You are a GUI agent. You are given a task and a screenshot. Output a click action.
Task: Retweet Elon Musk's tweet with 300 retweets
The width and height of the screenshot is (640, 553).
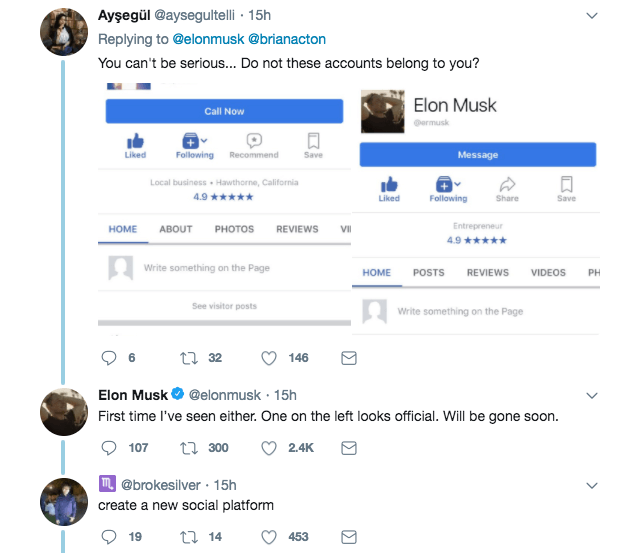[186, 448]
